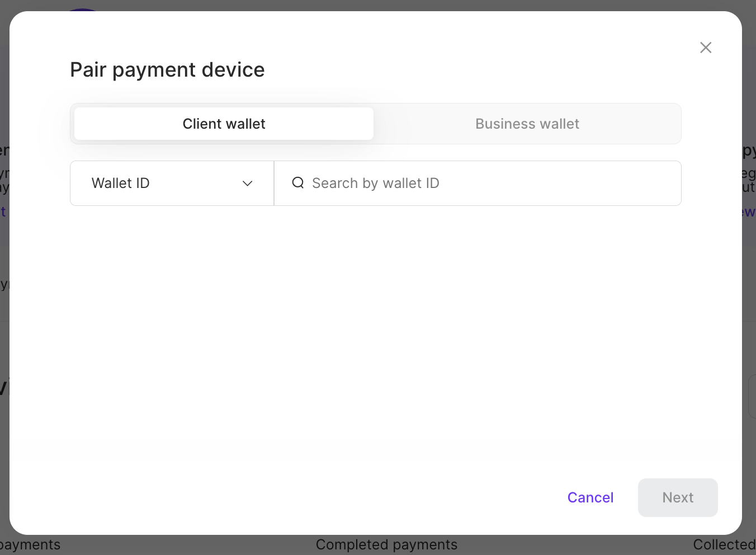The image size is (756, 555).
Task: Click the Pair payment device title
Action: tap(167, 69)
